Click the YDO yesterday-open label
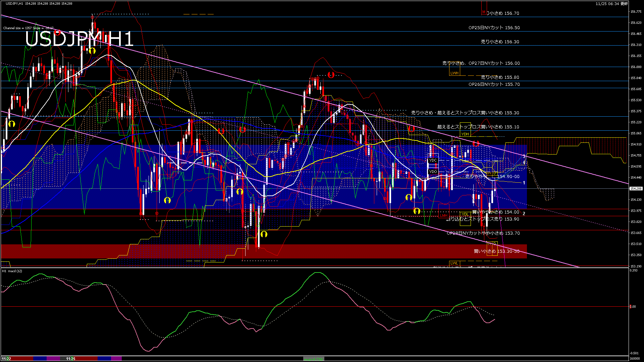Image resolution: width=644 pixels, height=362 pixels. 433,172
